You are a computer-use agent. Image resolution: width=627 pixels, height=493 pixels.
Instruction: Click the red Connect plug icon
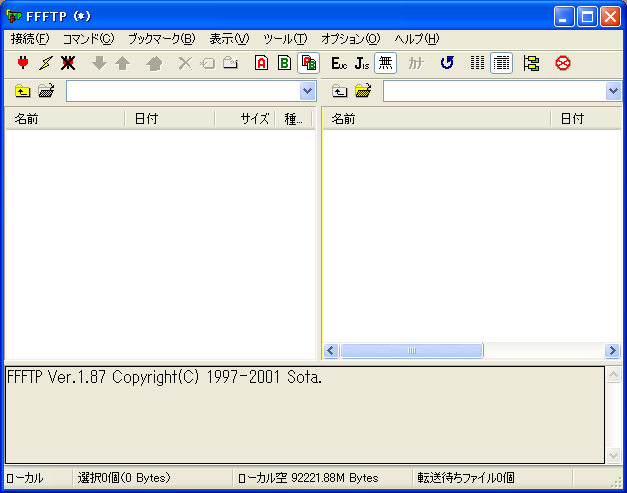pyautogui.click(x=23, y=63)
